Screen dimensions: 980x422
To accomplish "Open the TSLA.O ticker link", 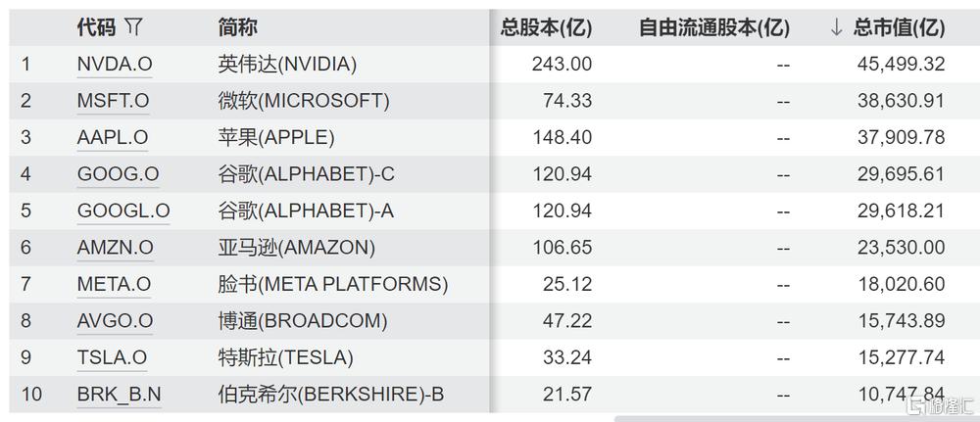I will click(x=112, y=357).
